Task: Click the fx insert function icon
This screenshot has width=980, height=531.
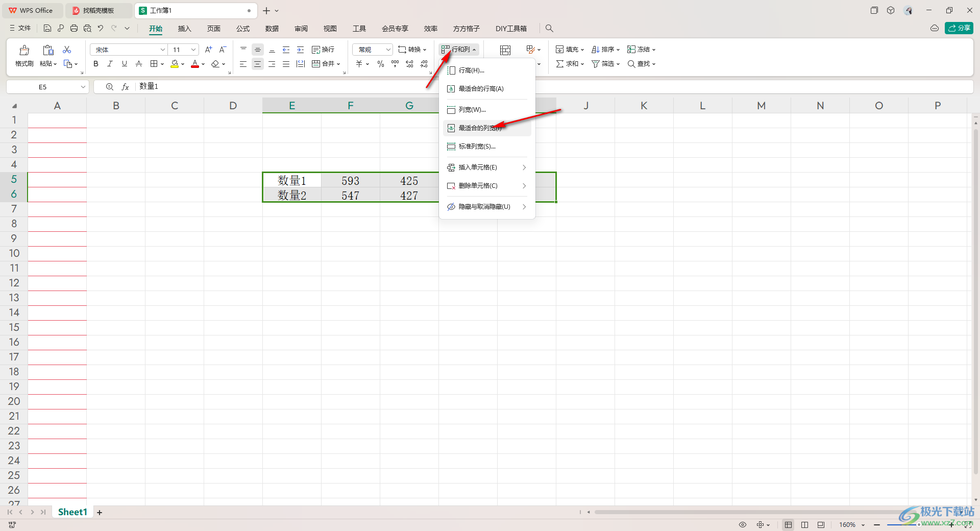Action: point(125,87)
